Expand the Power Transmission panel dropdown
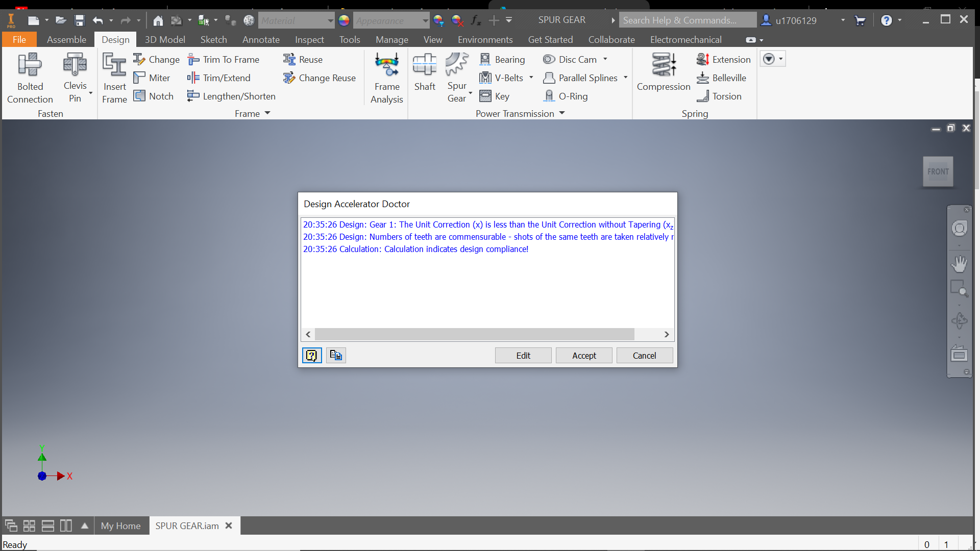Screen dimensions: 980x551 click(562, 113)
